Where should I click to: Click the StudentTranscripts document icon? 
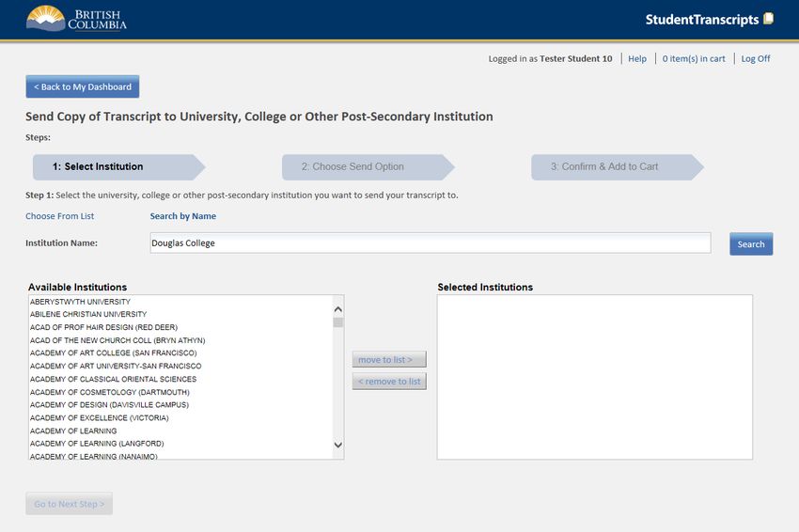768,19
